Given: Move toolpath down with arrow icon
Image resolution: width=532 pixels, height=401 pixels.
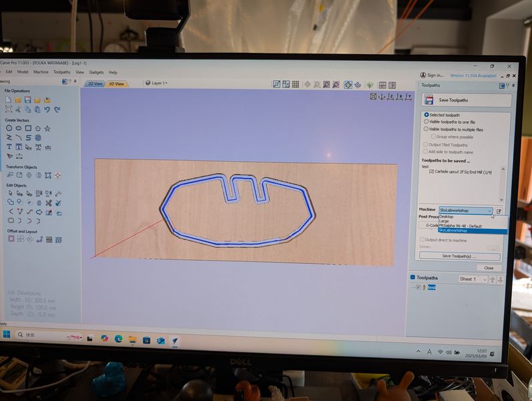Looking at the screenshot, I should 500,279.
